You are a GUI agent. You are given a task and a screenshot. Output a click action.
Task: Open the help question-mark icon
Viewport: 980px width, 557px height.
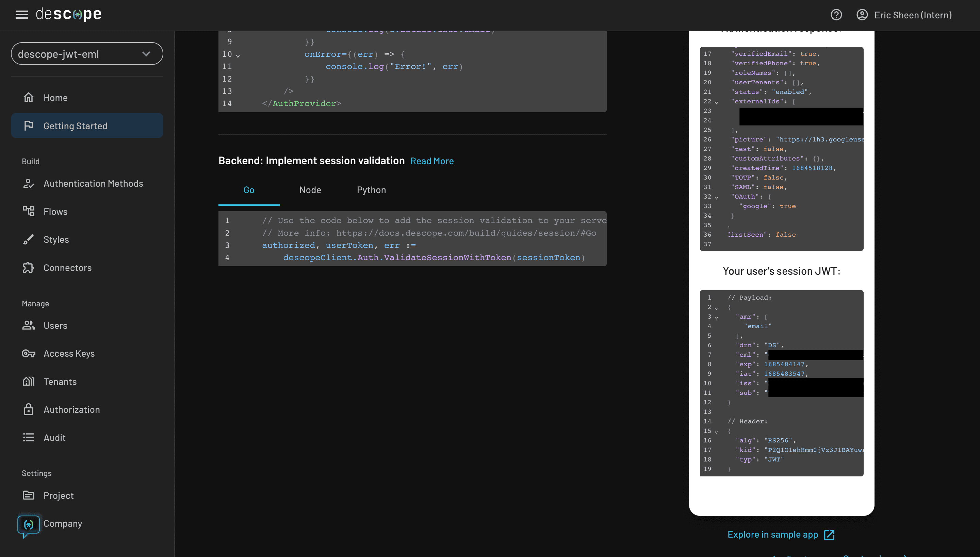pos(836,15)
